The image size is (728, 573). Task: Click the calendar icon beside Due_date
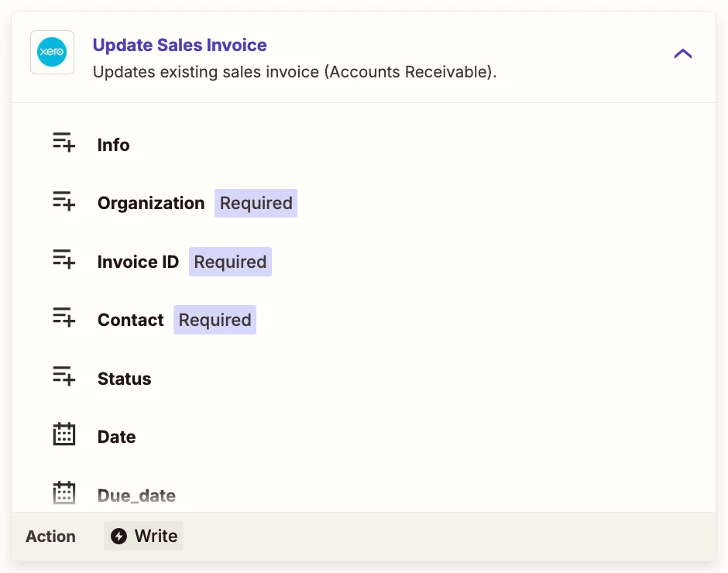64,492
